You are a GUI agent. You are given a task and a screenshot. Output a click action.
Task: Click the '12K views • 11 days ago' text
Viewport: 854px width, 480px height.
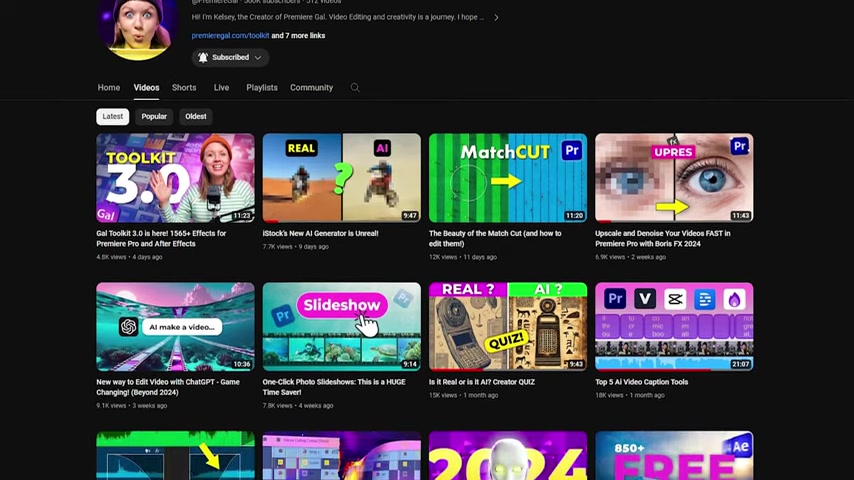[x=463, y=257]
